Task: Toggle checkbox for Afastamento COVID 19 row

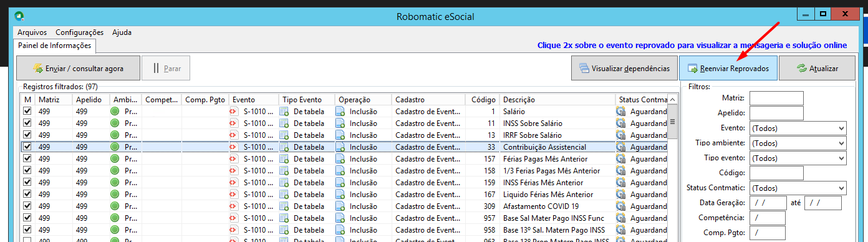Action: 27,206
